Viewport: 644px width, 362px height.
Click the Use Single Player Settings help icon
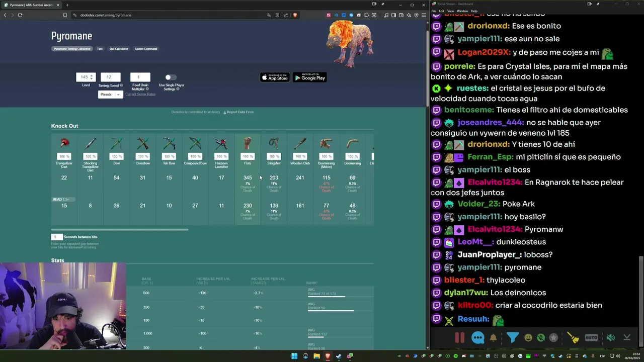click(x=178, y=89)
